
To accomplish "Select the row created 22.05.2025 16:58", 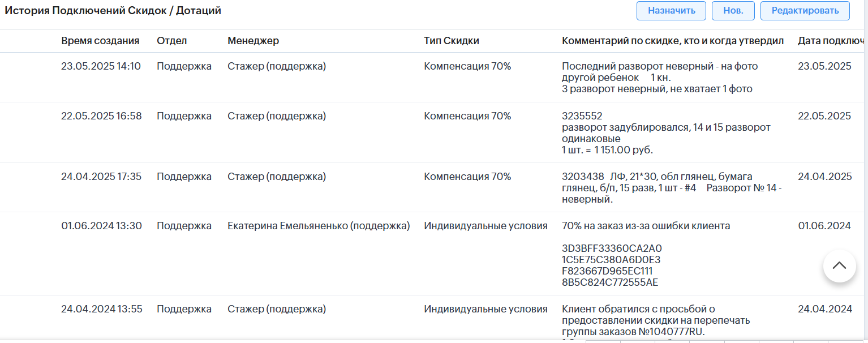I will 101,116.
